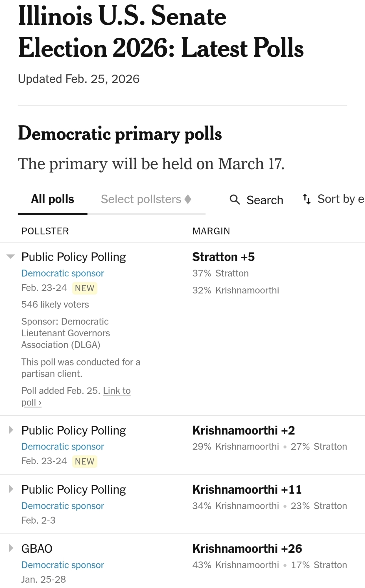365x588 pixels.
Task: Switch to the All polls tab
Action: (53, 199)
